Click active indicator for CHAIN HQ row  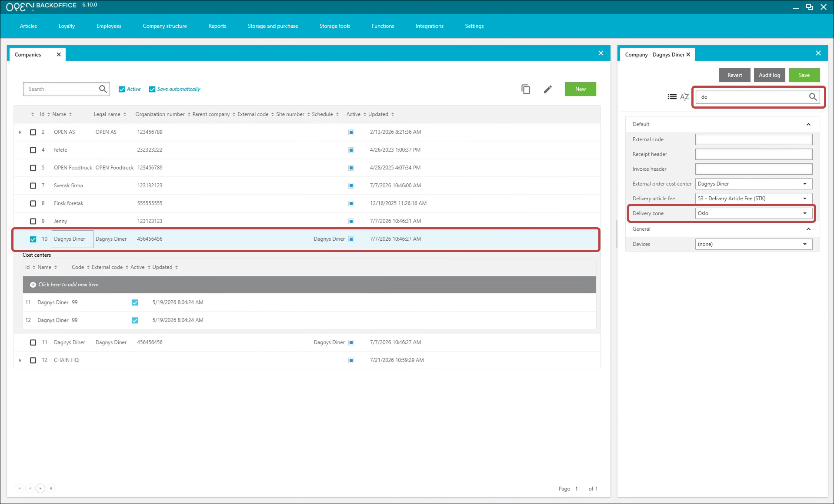pos(351,360)
